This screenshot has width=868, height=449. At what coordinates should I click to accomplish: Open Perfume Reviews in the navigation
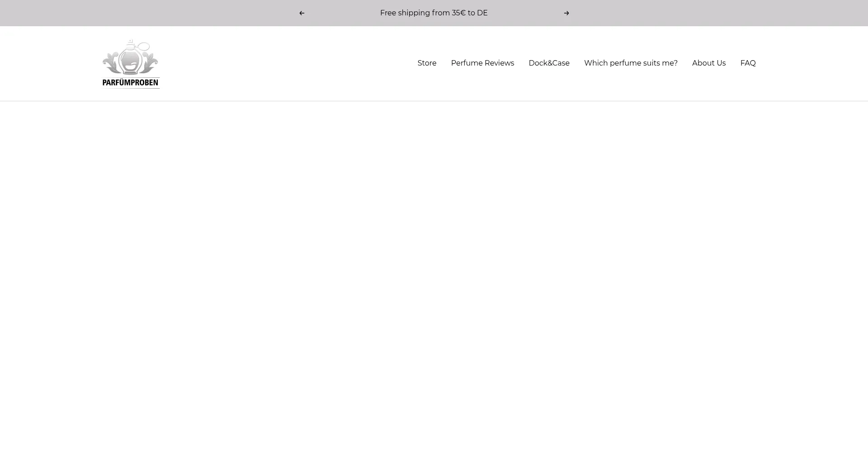point(482,63)
